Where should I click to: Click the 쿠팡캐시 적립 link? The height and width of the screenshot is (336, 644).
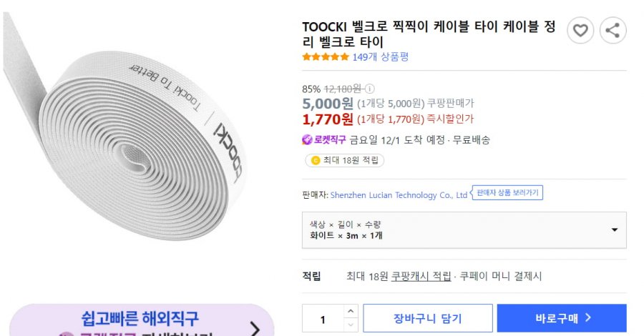421,276
